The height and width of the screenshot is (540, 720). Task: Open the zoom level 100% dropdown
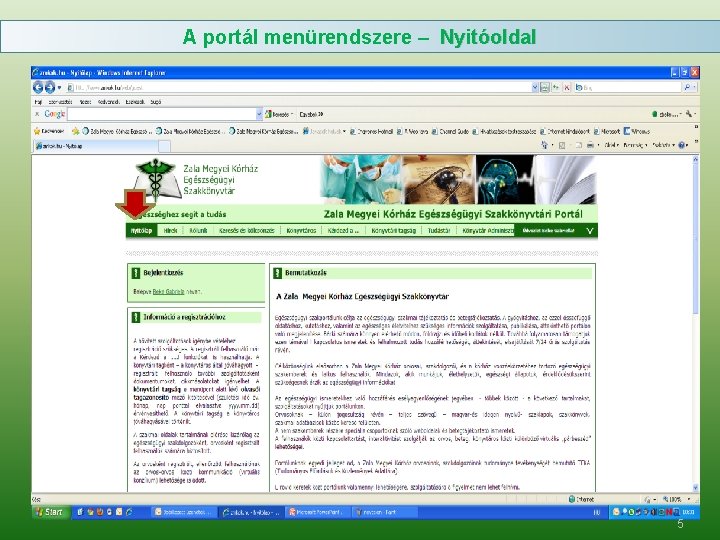tap(688, 499)
